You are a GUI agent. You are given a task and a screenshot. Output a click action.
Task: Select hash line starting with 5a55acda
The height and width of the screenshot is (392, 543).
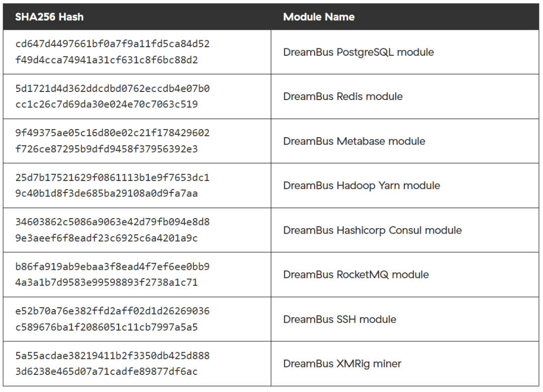coord(113,355)
